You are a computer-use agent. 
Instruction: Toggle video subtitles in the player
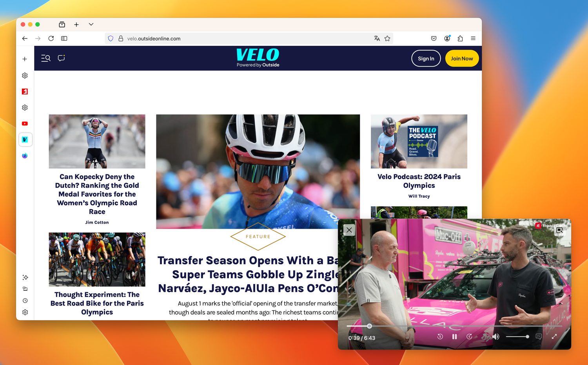(x=539, y=336)
